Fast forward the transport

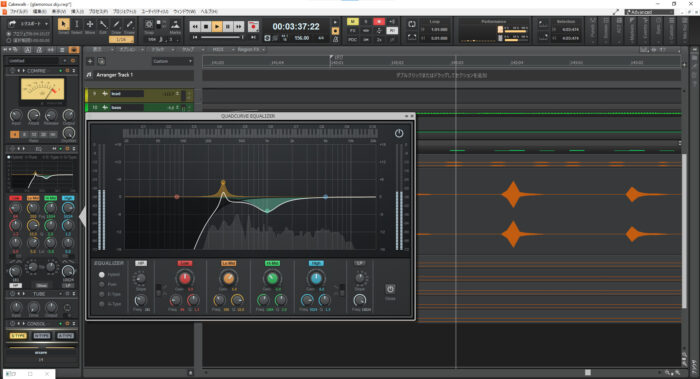pos(239,27)
